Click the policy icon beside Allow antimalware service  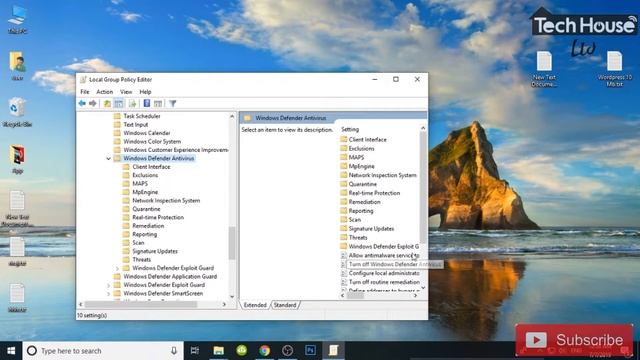(x=344, y=256)
